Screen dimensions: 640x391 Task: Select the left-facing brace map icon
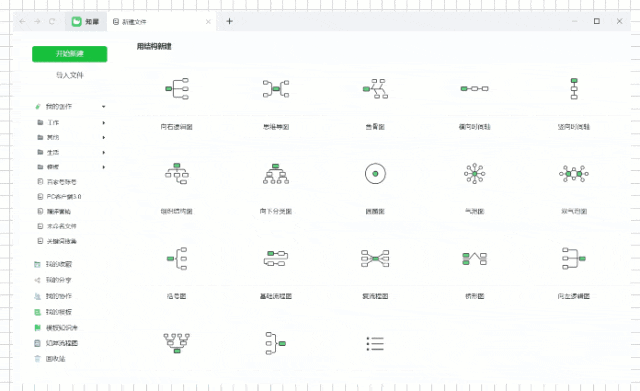click(276, 343)
